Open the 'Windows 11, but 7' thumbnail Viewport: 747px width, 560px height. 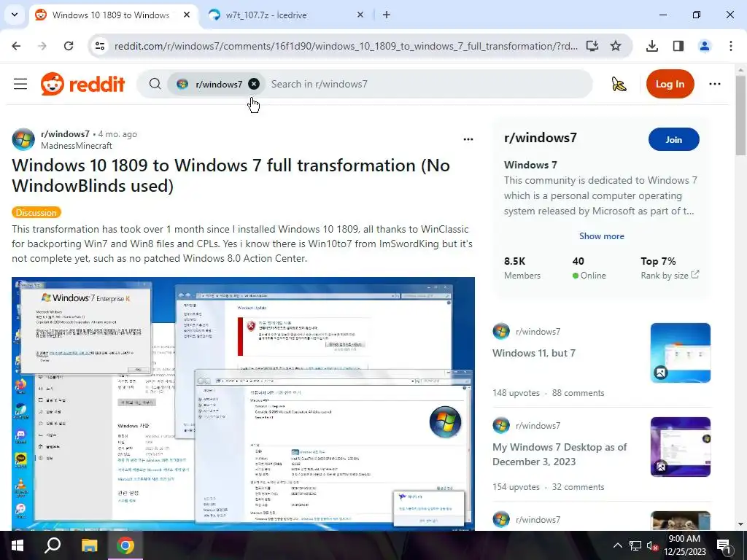(680, 353)
